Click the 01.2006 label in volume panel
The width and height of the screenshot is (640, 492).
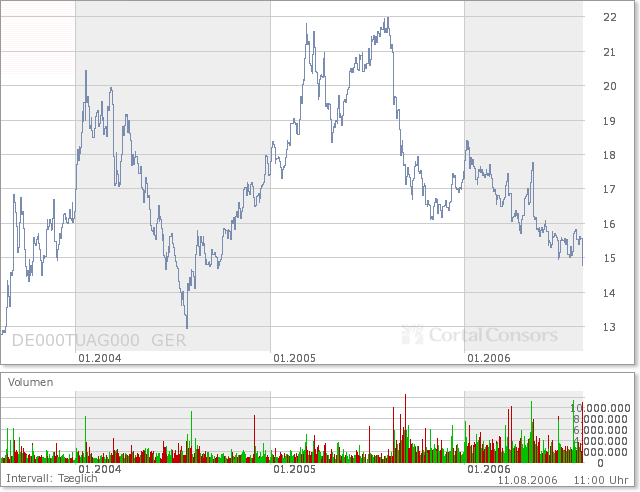point(488,468)
